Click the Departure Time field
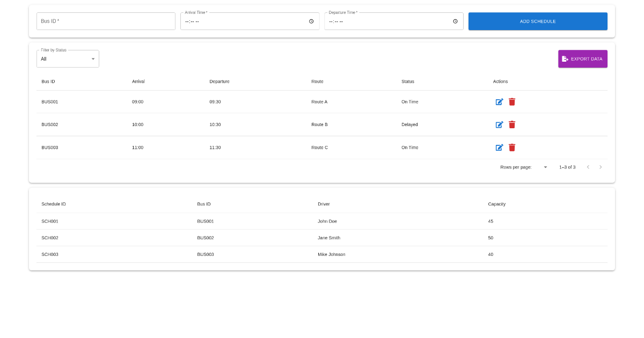 386,21
